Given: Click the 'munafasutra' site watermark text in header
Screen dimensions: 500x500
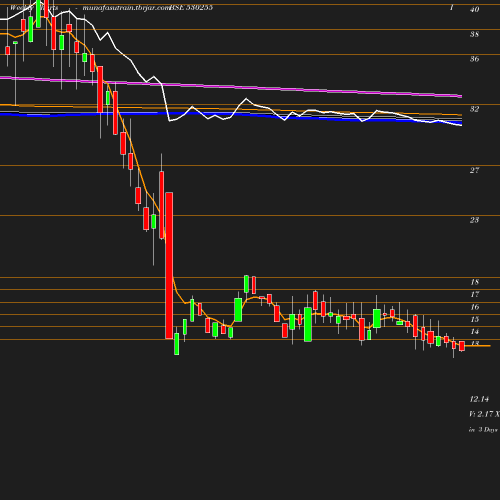Looking at the screenshot, I should pos(126,7).
